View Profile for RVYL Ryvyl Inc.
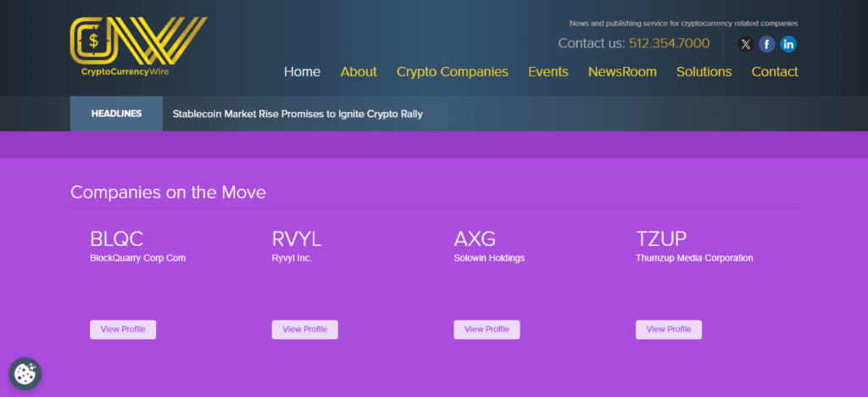The height and width of the screenshot is (397, 868). 304,329
